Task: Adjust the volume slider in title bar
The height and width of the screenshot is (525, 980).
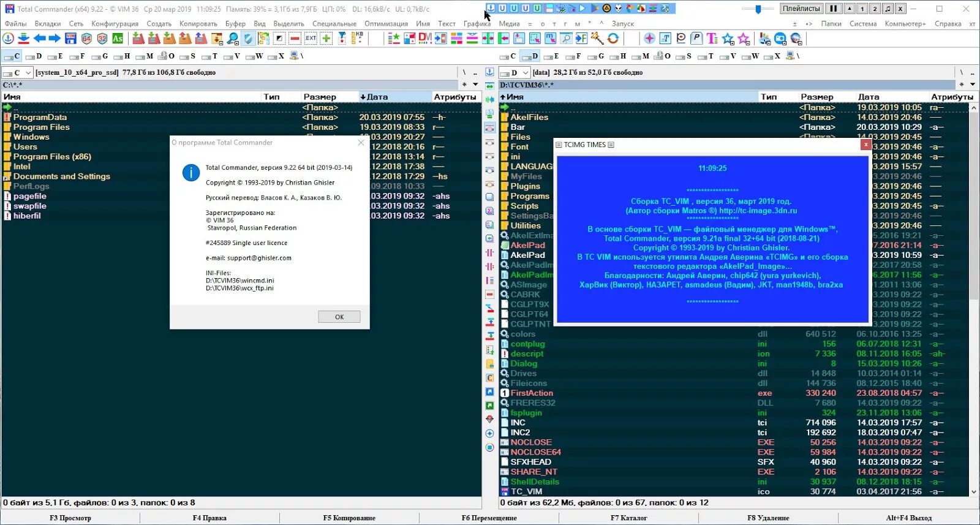Action: pyautogui.click(x=758, y=9)
